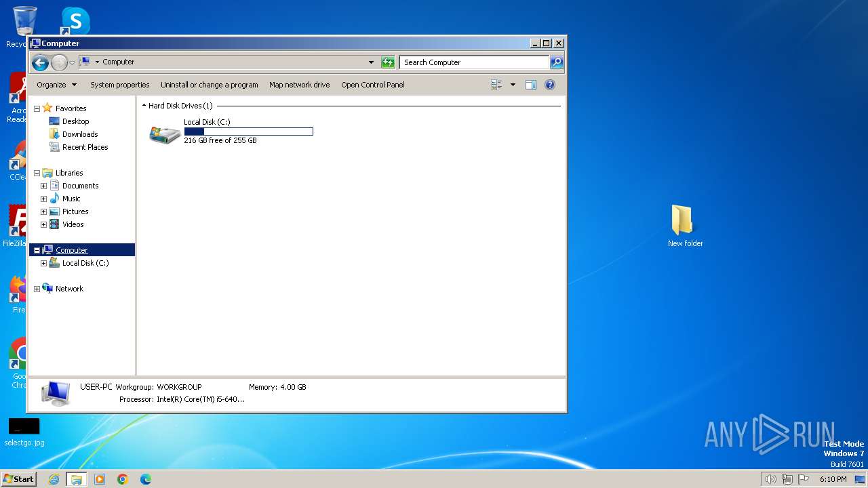Open the Documents library
The height and width of the screenshot is (488, 868).
pos(80,186)
